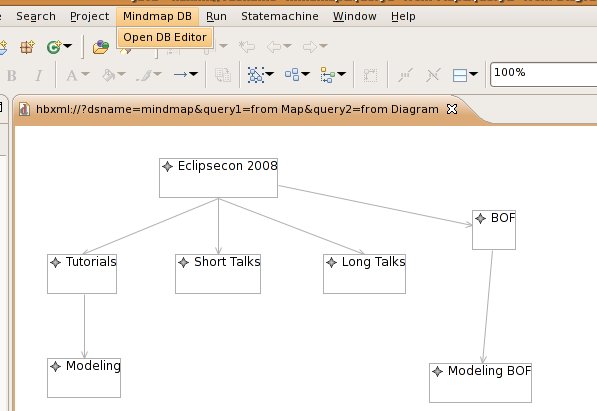
Task: Click the star icon in Long Talks
Action: [x=331, y=262]
